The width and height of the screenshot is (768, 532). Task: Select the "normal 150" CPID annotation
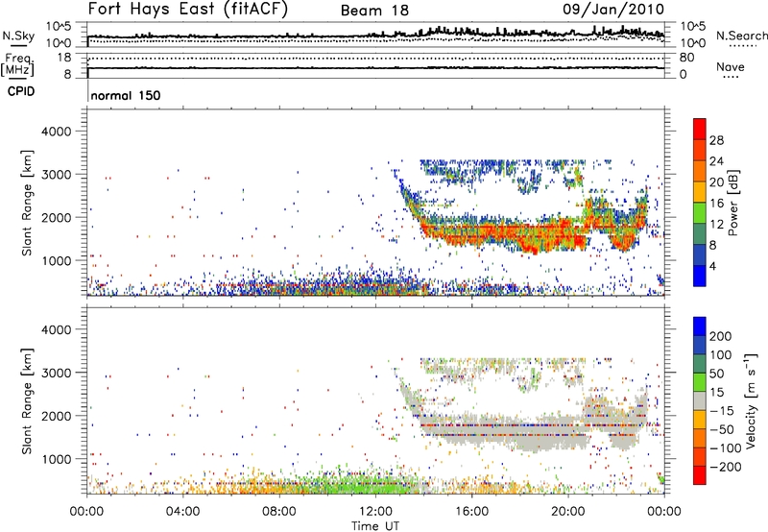[126, 95]
